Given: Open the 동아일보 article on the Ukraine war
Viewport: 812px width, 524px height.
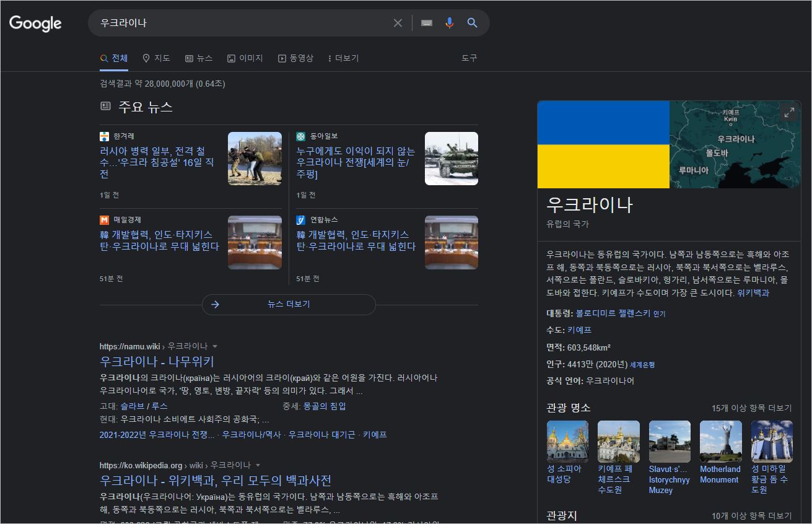Looking at the screenshot, I should click(356, 162).
